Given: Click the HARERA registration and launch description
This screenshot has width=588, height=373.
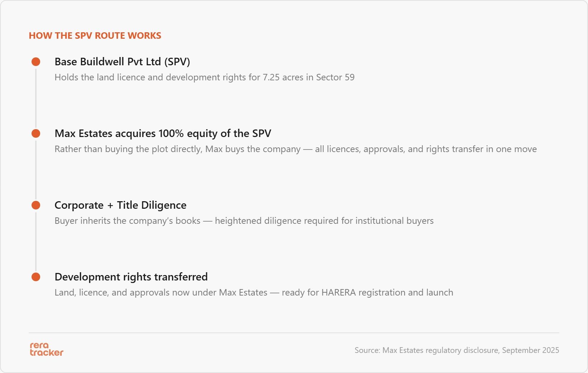Looking at the screenshot, I should [254, 292].
